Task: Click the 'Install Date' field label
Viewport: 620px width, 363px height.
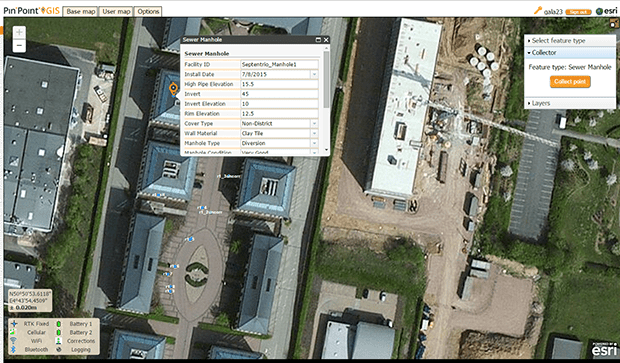Action: pyautogui.click(x=199, y=74)
